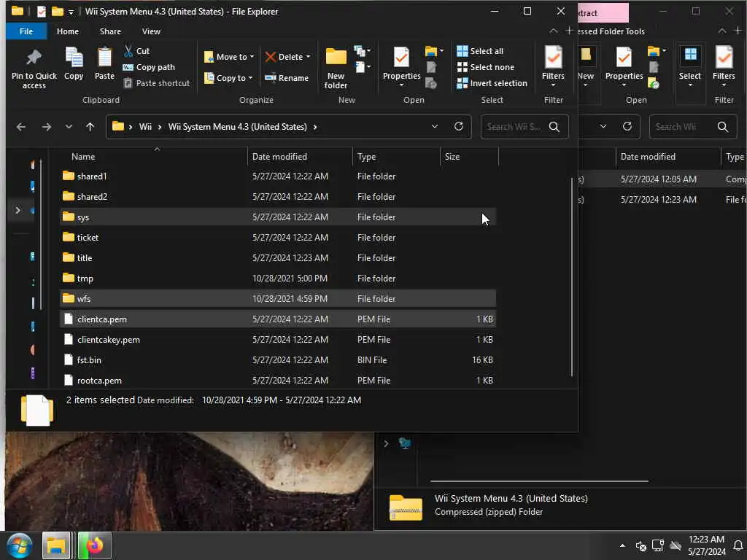Viewport: 747px width, 560px height.
Task: Click Select all
Action: coord(480,51)
